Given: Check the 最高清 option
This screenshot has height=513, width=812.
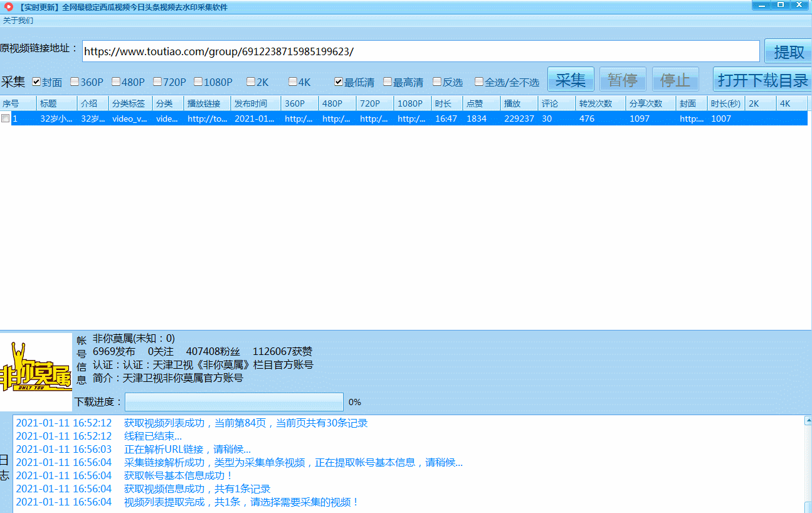Looking at the screenshot, I should click(388, 82).
